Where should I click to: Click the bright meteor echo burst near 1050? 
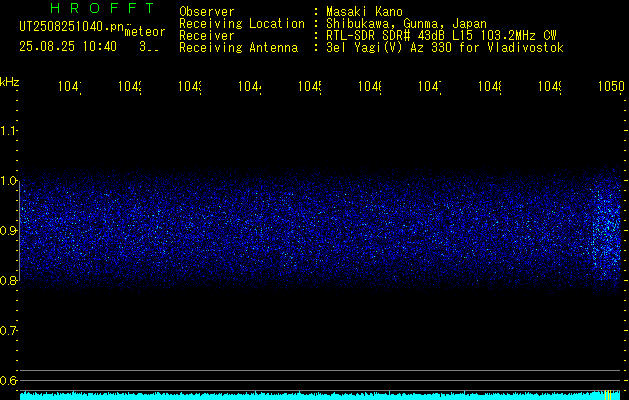click(x=607, y=233)
